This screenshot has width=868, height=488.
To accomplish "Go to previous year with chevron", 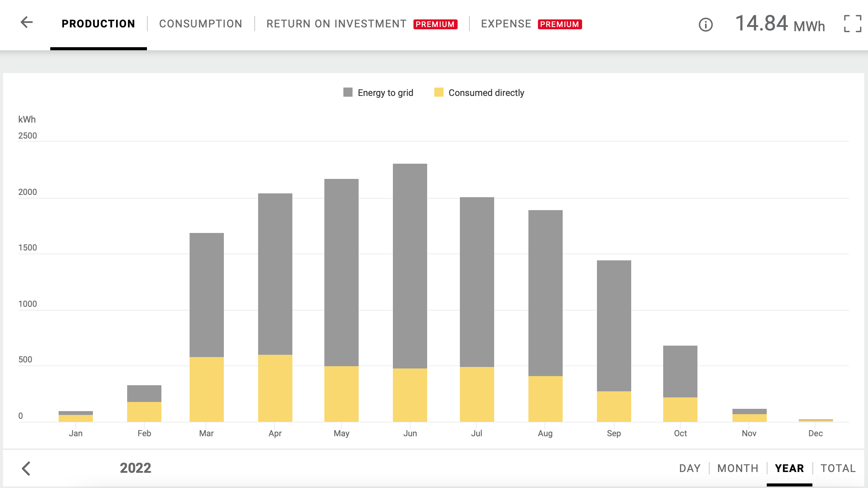I will 26,468.
